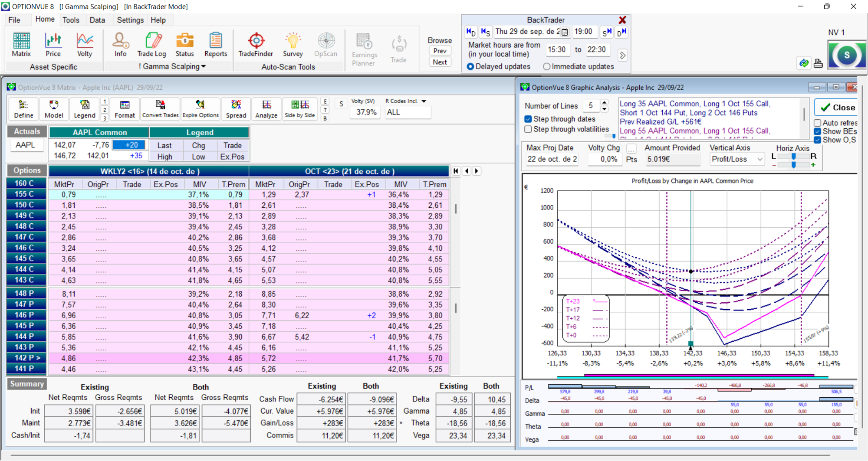Click the Convert Trades icon
Viewport: 868px width, 461px height.
click(160, 109)
